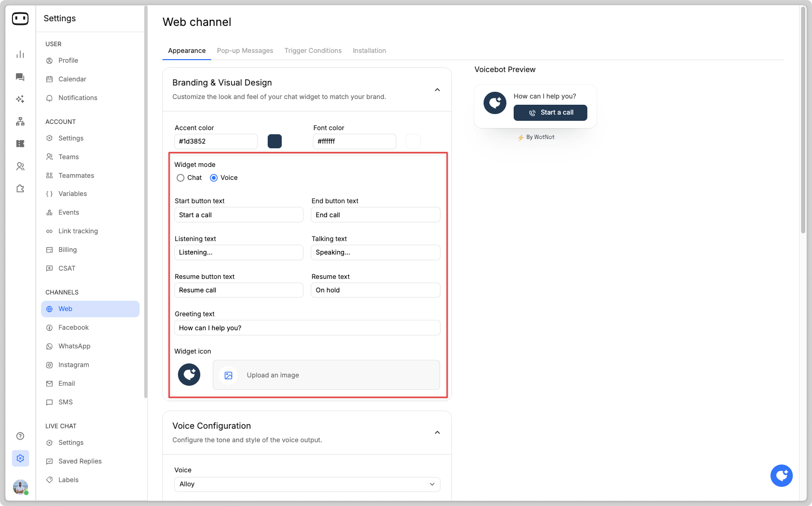Select the Voice widget mode radio
This screenshot has width=812, height=506.
[214, 178]
